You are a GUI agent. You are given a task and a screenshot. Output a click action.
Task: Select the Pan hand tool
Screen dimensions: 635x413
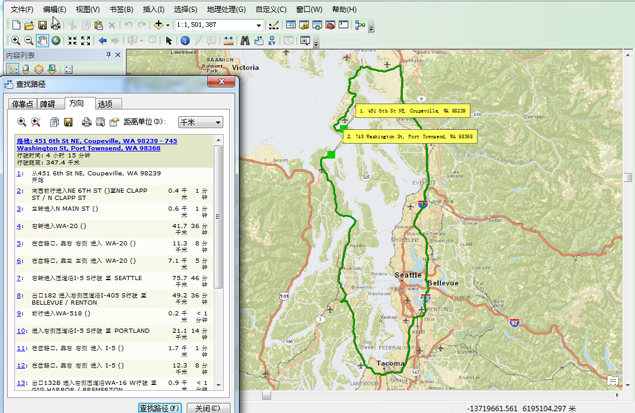43,41
